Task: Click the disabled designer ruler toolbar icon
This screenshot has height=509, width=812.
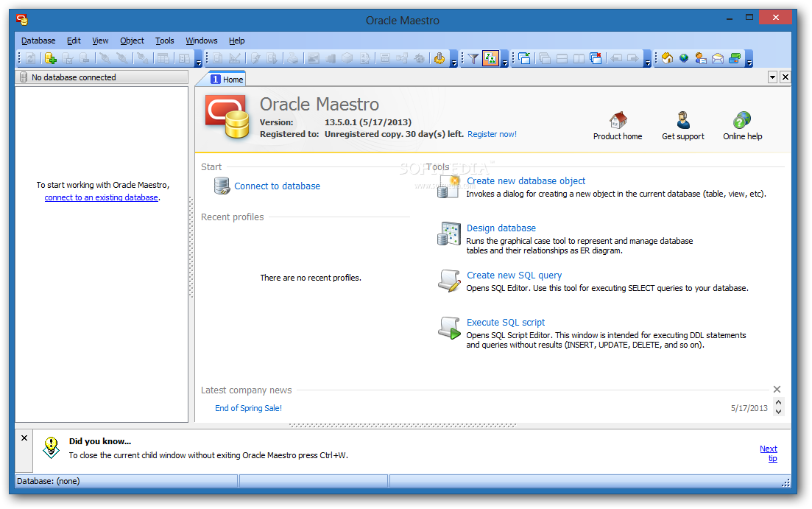Action: [x=235, y=59]
